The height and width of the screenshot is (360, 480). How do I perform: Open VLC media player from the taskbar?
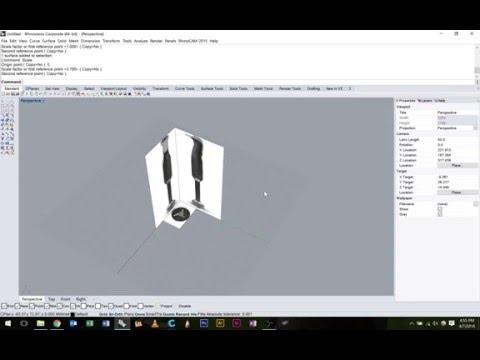(155, 323)
